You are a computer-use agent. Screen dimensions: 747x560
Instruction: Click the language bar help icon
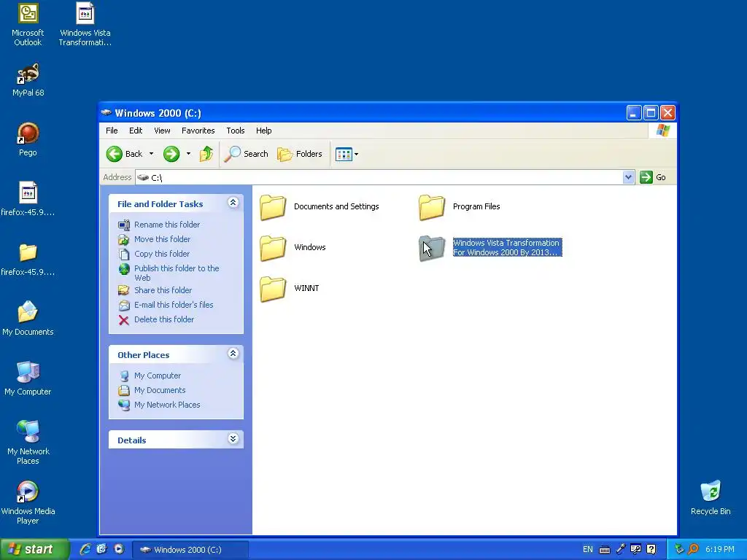tap(651, 550)
